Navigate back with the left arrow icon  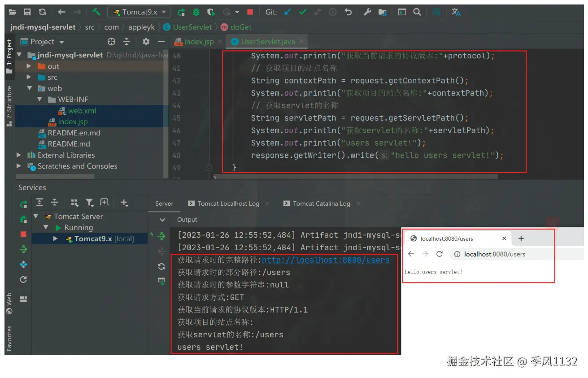(62, 12)
